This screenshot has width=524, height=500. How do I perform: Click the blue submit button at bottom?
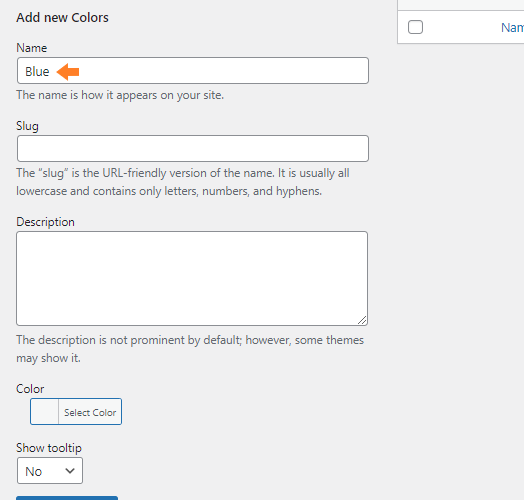[x=67, y=498]
